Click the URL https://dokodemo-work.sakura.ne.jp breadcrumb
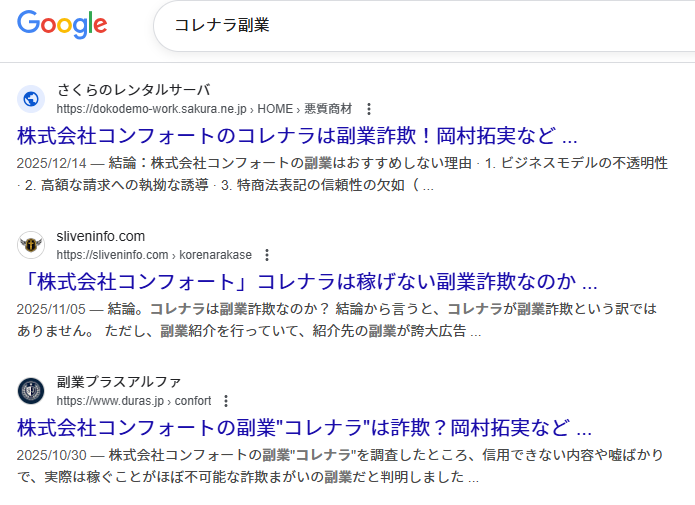Image resolution: width=695 pixels, height=505 pixels. click(204, 109)
